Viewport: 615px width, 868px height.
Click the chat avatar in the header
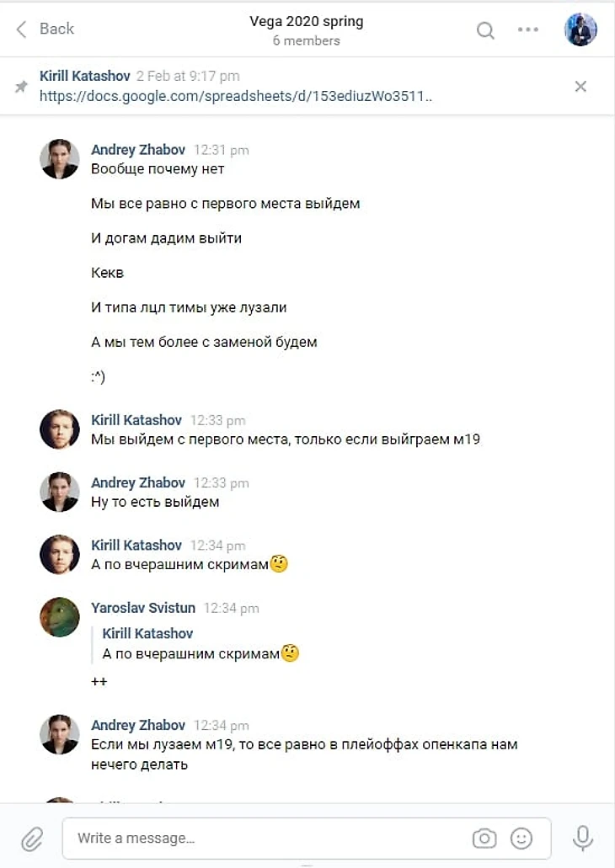[580, 29]
